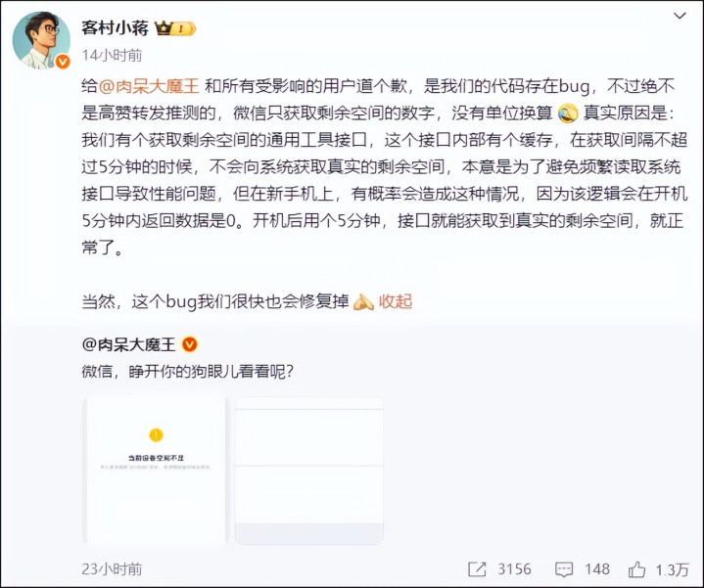Viewport: 704px width, 588px height.
Task: Open the mention @肉呆大魔王 in post text
Action: point(148,86)
